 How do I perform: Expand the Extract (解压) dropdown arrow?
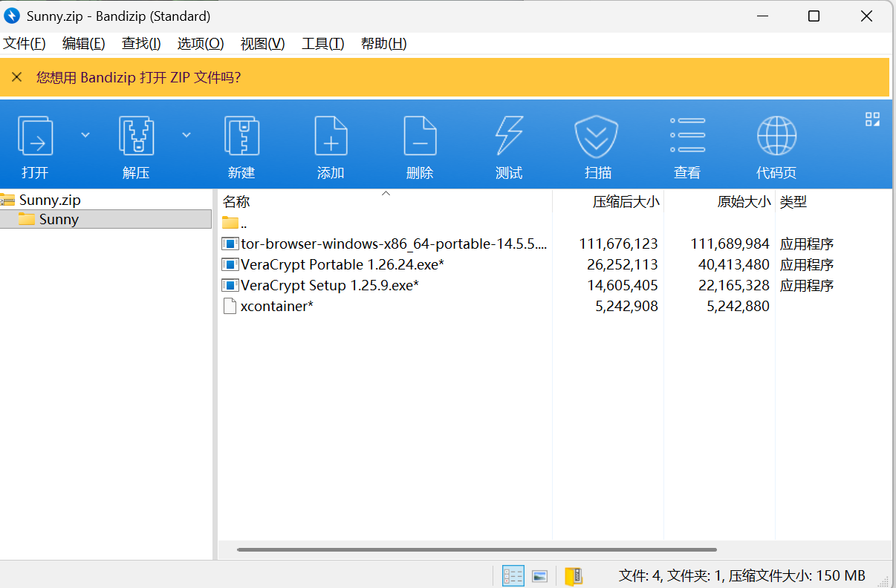click(x=186, y=134)
